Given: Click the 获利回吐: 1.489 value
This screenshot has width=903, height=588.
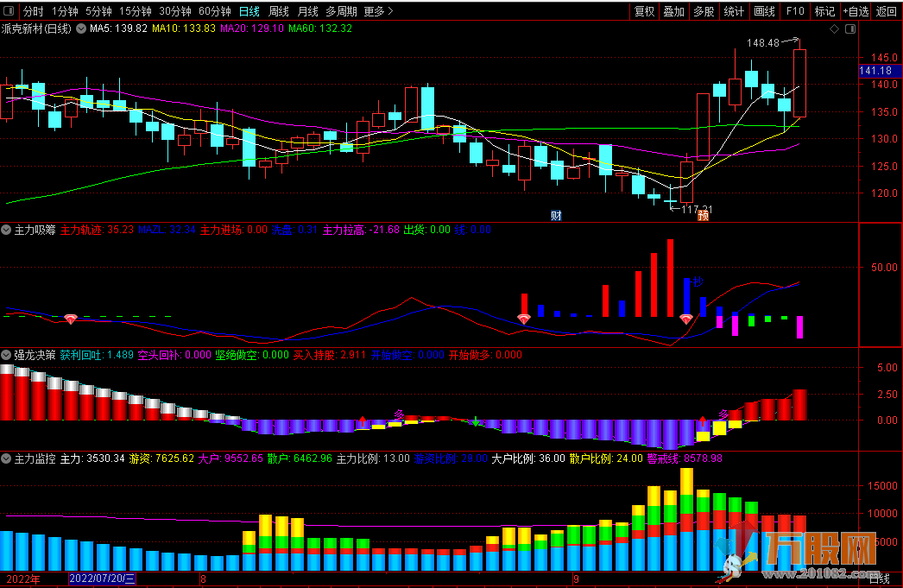Looking at the screenshot, I should click(97, 356).
